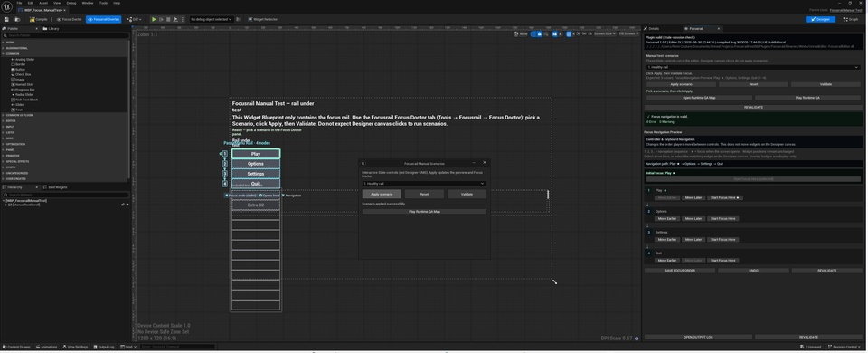Open Healthy rail scenario dropdown in Focusrail panel
The height and width of the screenshot is (353, 868).
point(752,67)
